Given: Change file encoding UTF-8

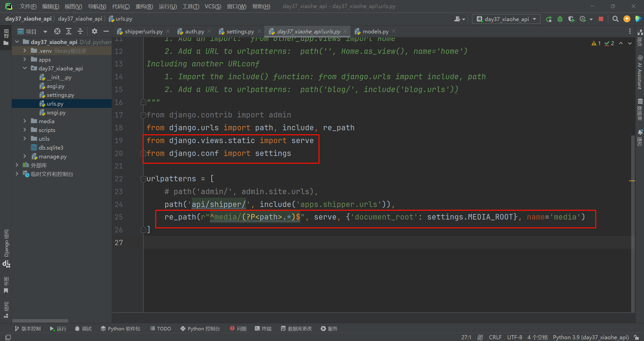Looking at the screenshot, I should pyautogui.click(x=514, y=337).
